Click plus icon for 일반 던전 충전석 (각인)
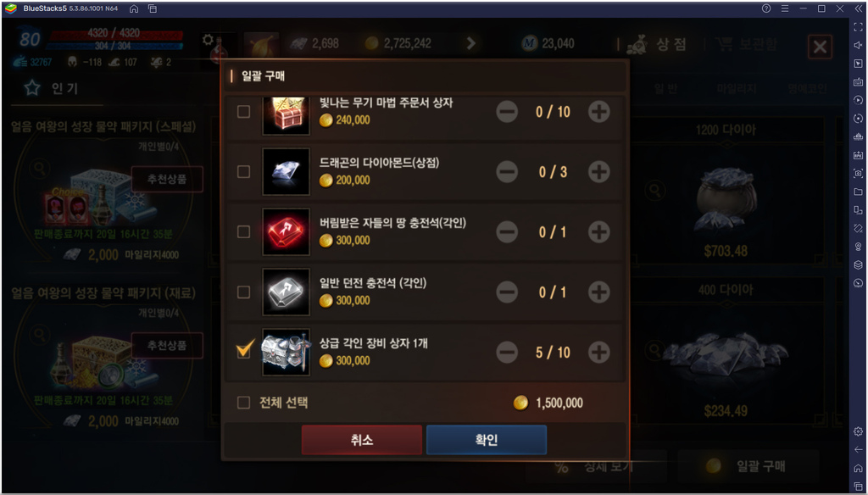This screenshot has height=495, width=868. 598,292
